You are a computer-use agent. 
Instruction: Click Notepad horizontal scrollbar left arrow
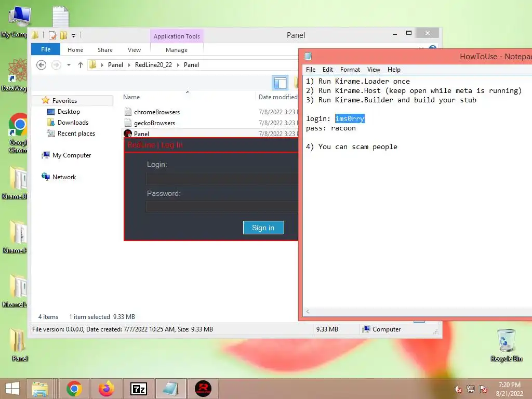click(308, 311)
